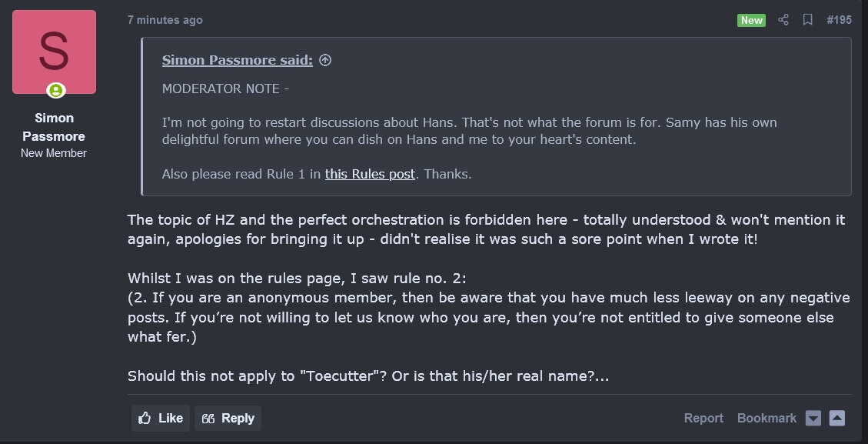Click the 'New Member' user title
The width and height of the screenshot is (868, 444).
[x=54, y=153]
